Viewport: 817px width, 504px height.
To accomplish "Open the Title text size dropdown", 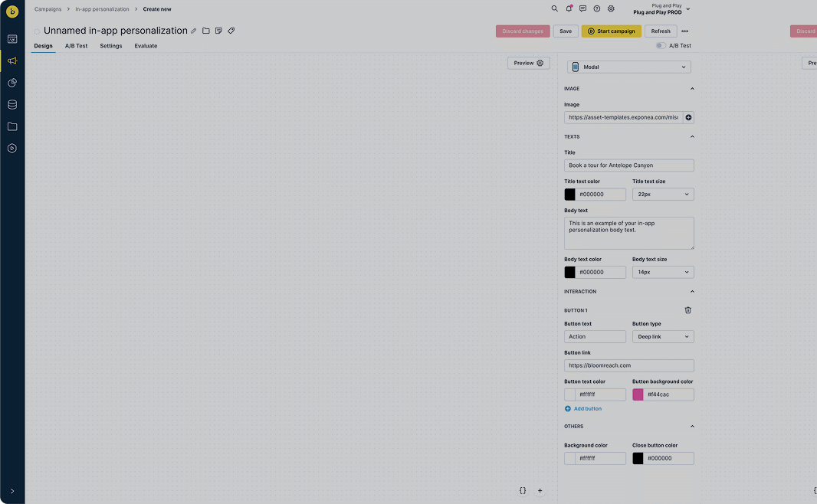I will 663,195.
